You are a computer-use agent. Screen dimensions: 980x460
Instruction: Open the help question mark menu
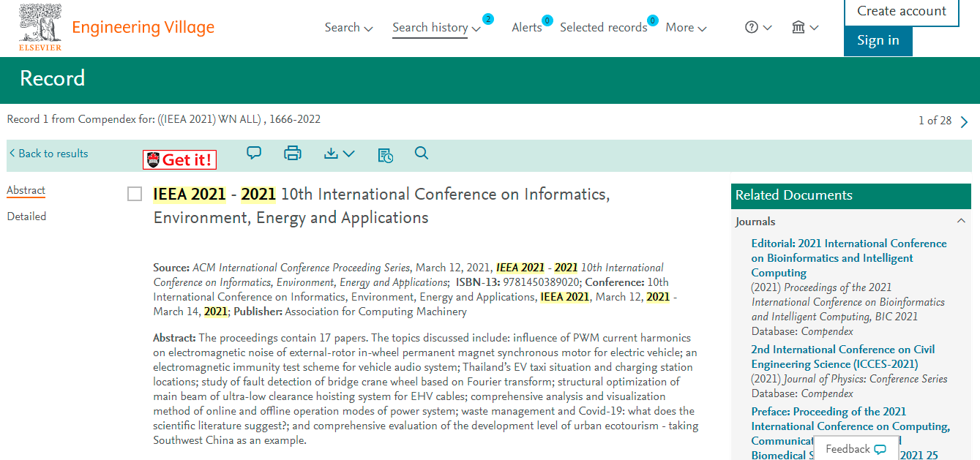pyautogui.click(x=758, y=27)
